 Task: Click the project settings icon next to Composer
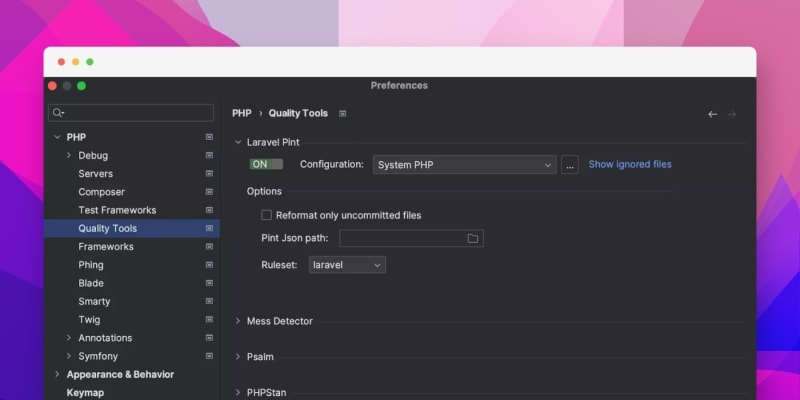tap(209, 192)
